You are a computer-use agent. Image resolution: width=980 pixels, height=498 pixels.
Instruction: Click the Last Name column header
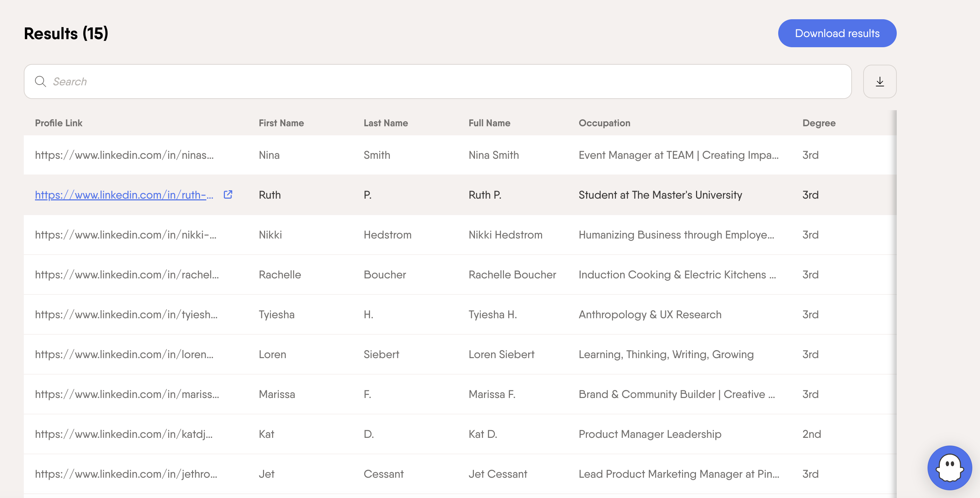[x=385, y=123]
